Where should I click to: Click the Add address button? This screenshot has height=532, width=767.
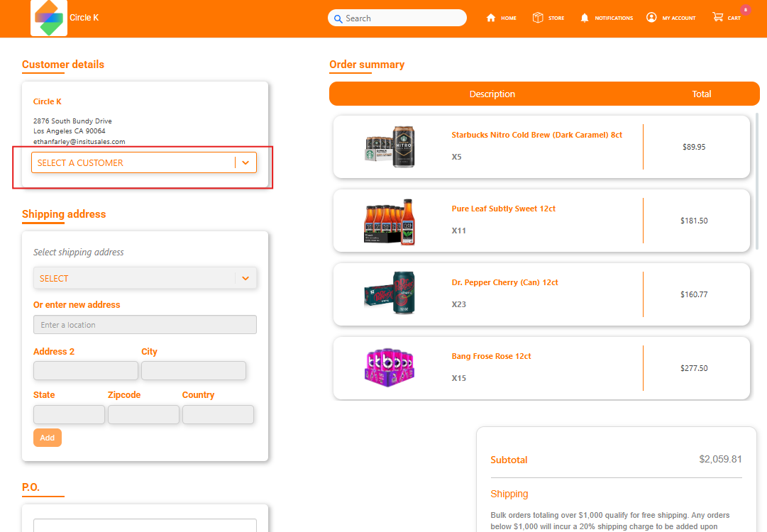point(48,438)
